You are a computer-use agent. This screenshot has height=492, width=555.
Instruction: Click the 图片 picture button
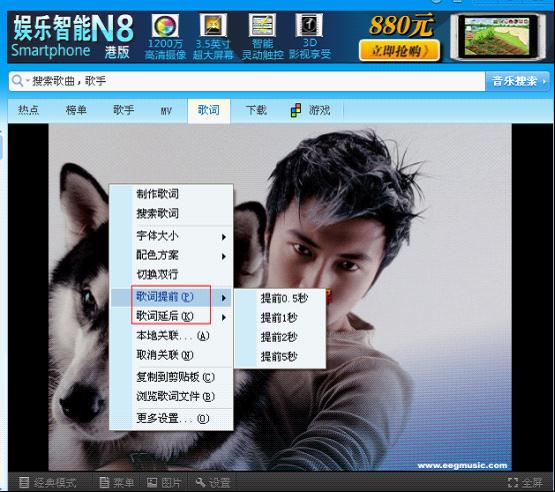point(164,482)
